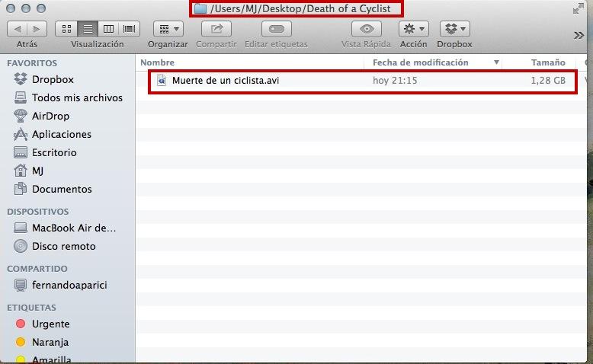Open the Dropbox toolbar dropdown
This screenshot has width=593, height=364.
(x=454, y=29)
